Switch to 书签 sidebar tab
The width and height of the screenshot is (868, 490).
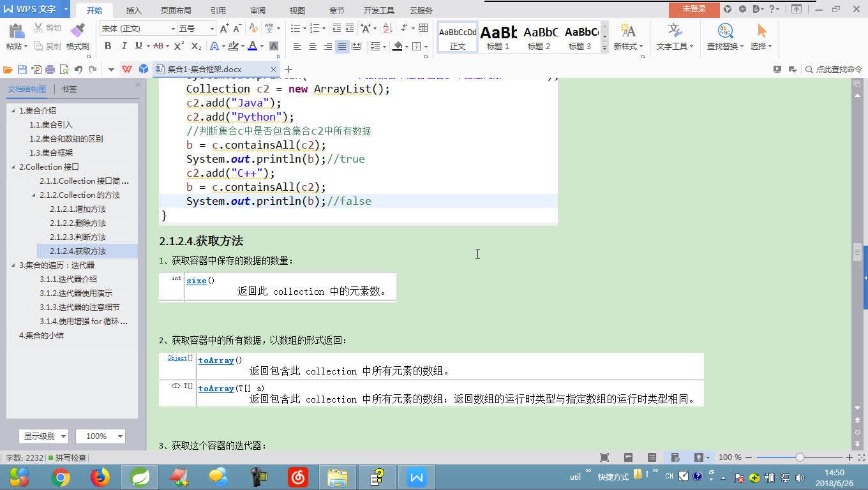(69, 89)
